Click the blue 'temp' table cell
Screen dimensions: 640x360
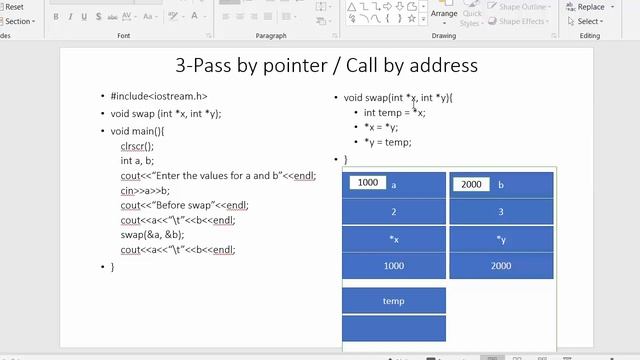pos(394,301)
